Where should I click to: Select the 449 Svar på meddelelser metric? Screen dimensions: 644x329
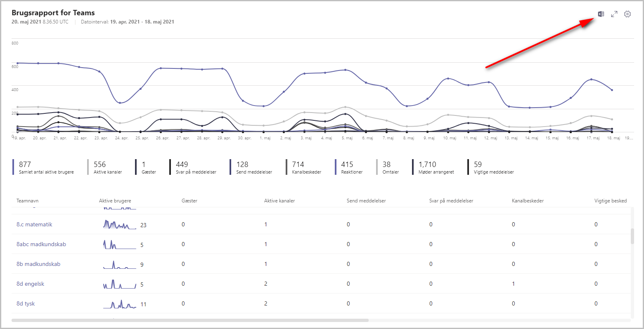[193, 167]
